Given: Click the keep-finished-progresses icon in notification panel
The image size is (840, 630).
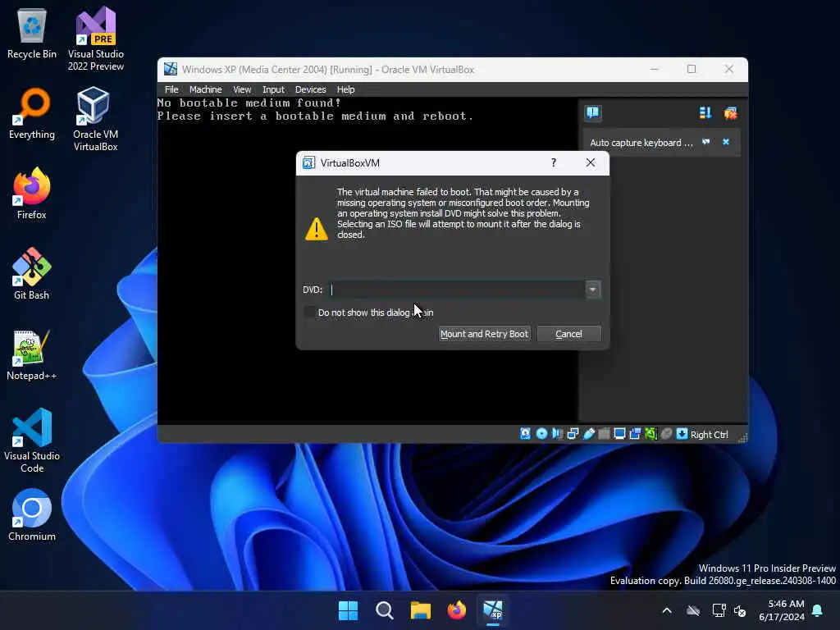Looking at the screenshot, I should point(705,113).
